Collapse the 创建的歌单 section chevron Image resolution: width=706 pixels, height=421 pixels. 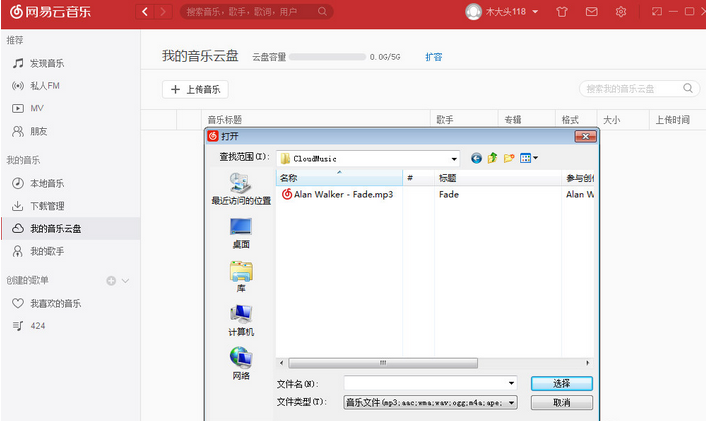(x=126, y=281)
